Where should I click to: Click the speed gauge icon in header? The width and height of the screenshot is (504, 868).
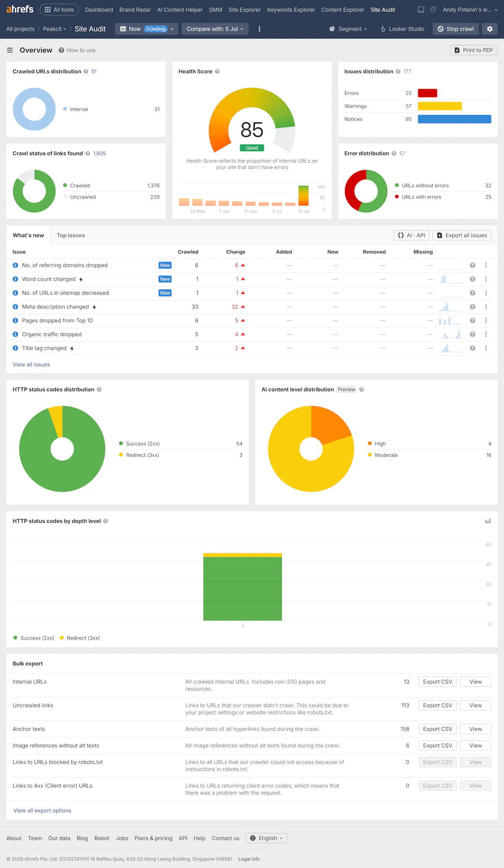point(433,10)
